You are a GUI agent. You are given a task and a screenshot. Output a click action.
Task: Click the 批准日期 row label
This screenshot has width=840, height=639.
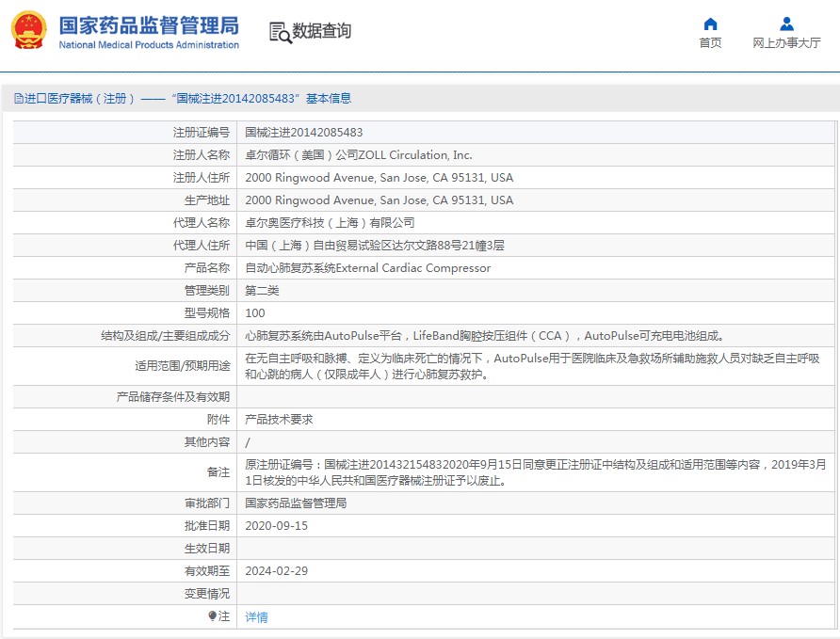[207, 526]
